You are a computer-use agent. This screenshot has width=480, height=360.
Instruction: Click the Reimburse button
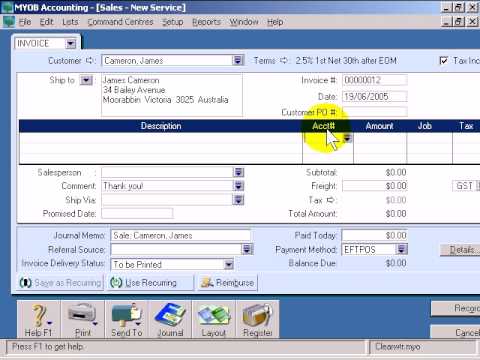(x=228, y=283)
